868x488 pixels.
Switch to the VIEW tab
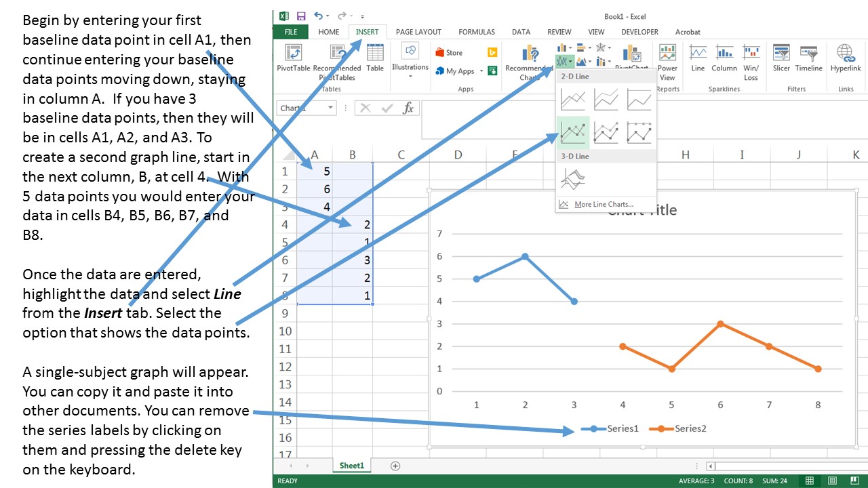[596, 32]
